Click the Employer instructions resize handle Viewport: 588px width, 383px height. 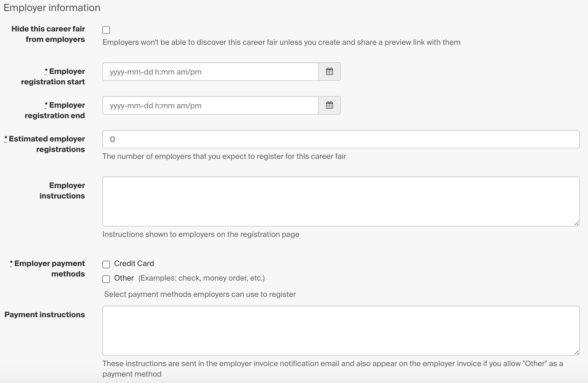point(576,223)
